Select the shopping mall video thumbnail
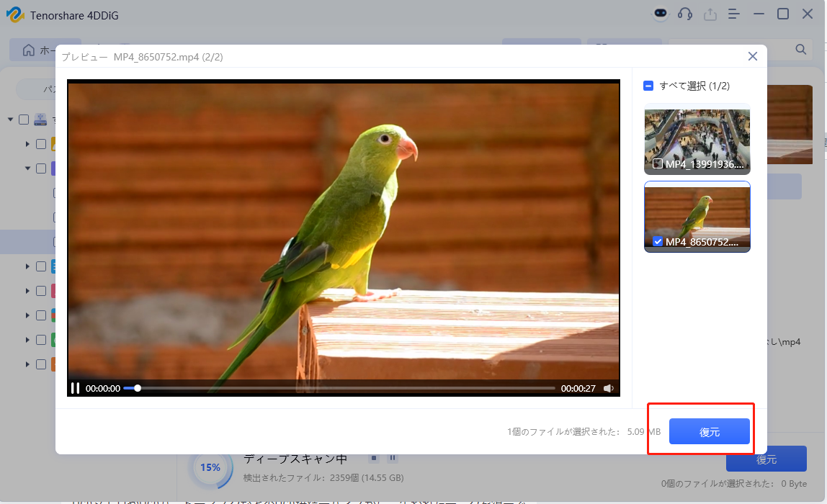 (697, 139)
